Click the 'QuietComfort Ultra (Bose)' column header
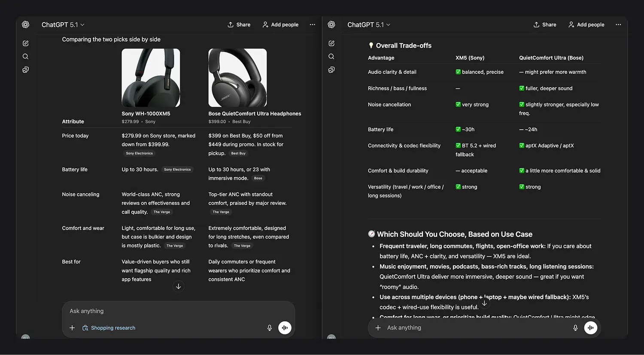Viewport: 644px width, 355px height. point(551,58)
